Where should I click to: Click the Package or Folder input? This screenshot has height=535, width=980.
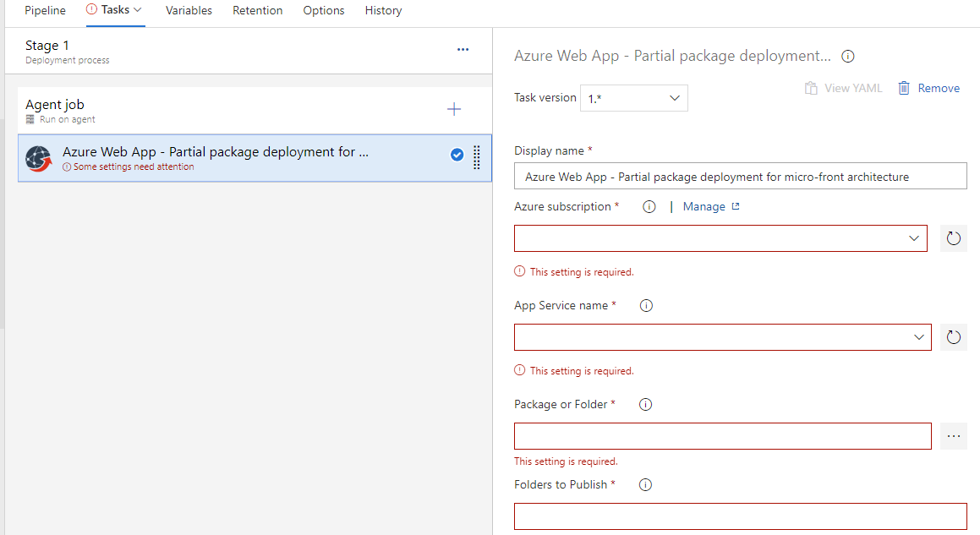722,436
